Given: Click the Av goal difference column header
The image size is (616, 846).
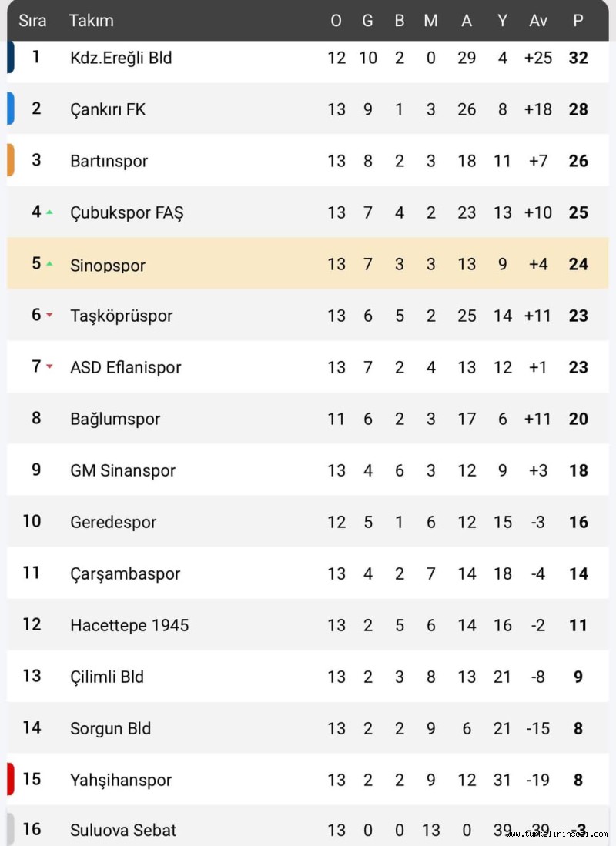Looking at the screenshot, I should click(538, 21).
